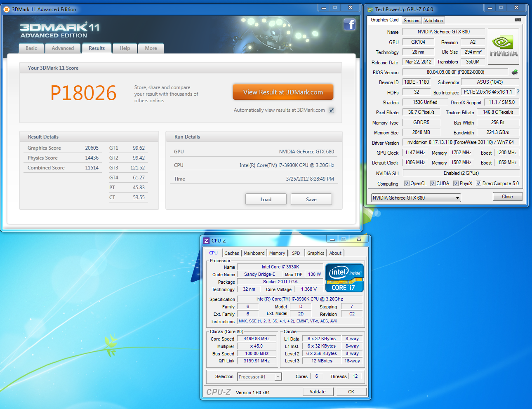Click View Result at 3DMark.com button

[x=283, y=92]
